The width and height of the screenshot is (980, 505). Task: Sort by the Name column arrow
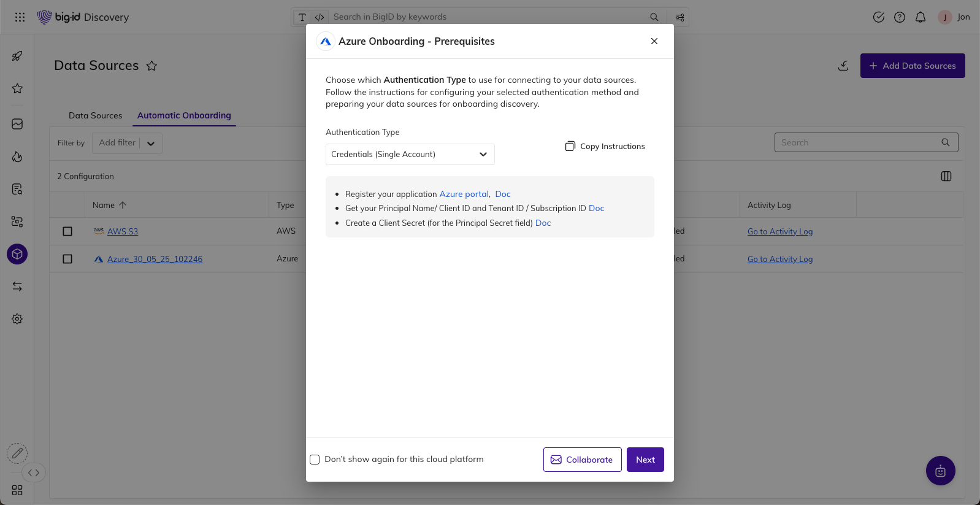123,205
